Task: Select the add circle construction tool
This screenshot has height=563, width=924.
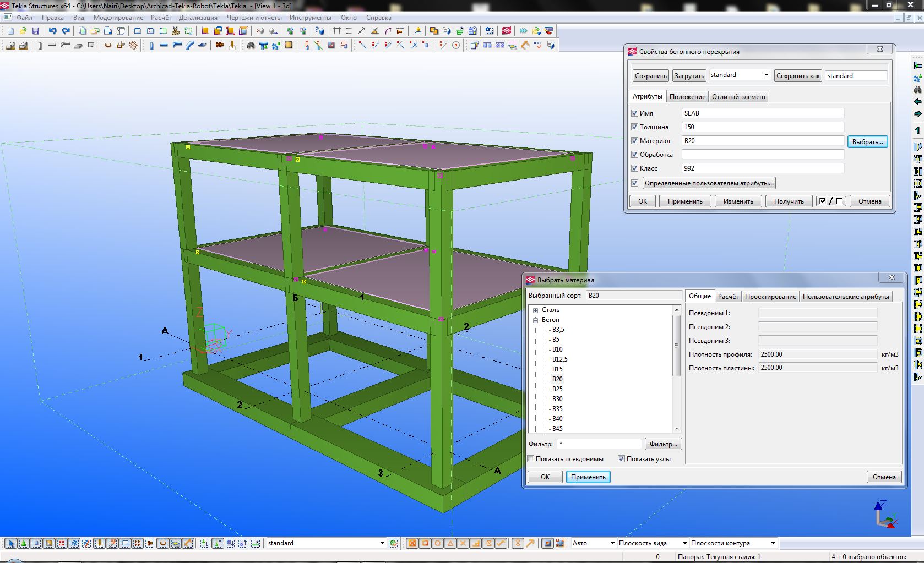Action: [x=455, y=46]
